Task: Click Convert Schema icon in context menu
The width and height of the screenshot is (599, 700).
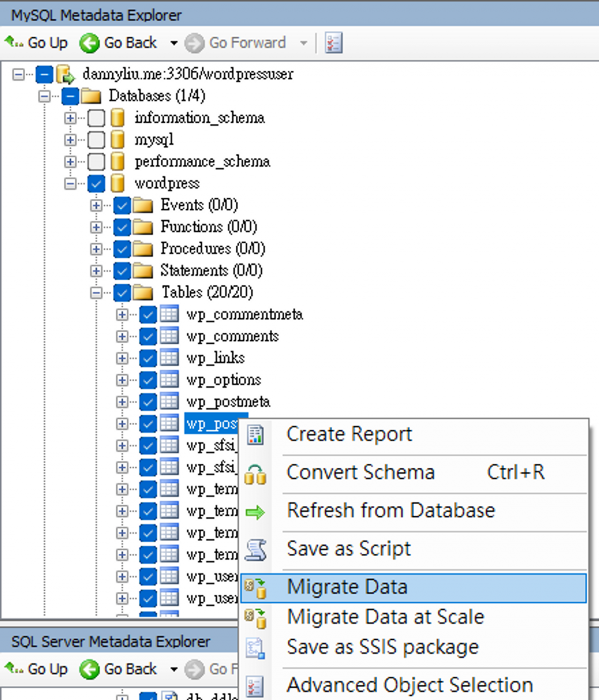Action: pos(256,474)
